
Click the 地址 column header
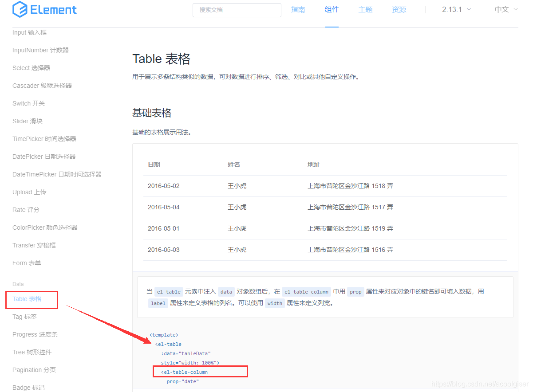[314, 165]
